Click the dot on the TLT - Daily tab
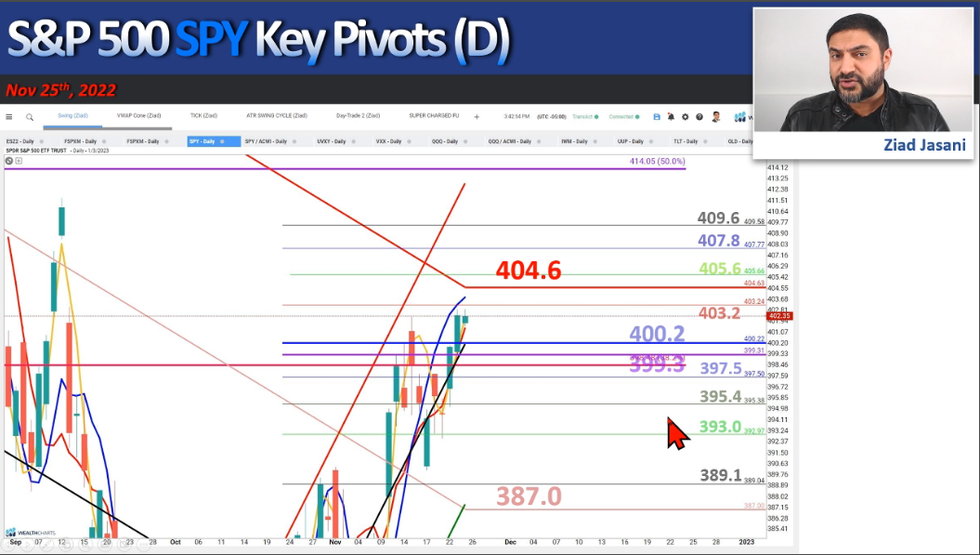Viewport: 980px width, 555px height. [707, 141]
